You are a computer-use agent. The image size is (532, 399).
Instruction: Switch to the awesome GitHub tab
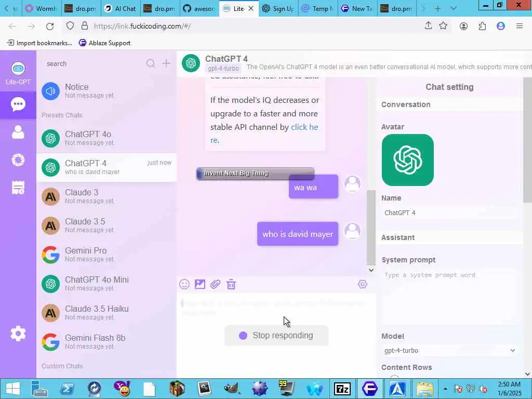(199, 8)
